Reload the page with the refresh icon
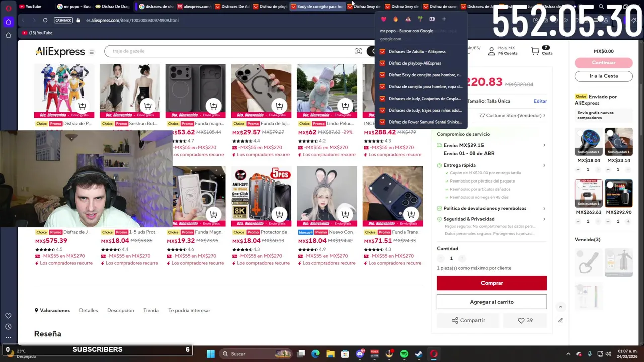This screenshot has width=644, height=362. (x=45, y=20)
